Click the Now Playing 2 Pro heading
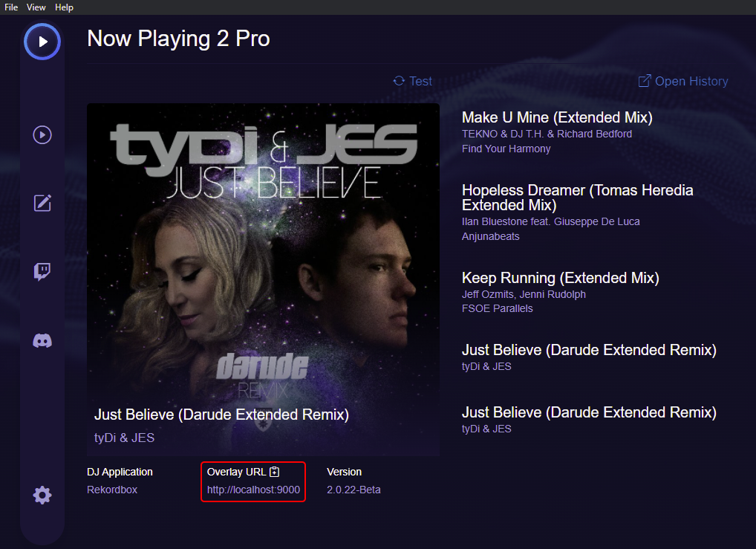This screenshot has width=756, height=549. tap(178, 39)
